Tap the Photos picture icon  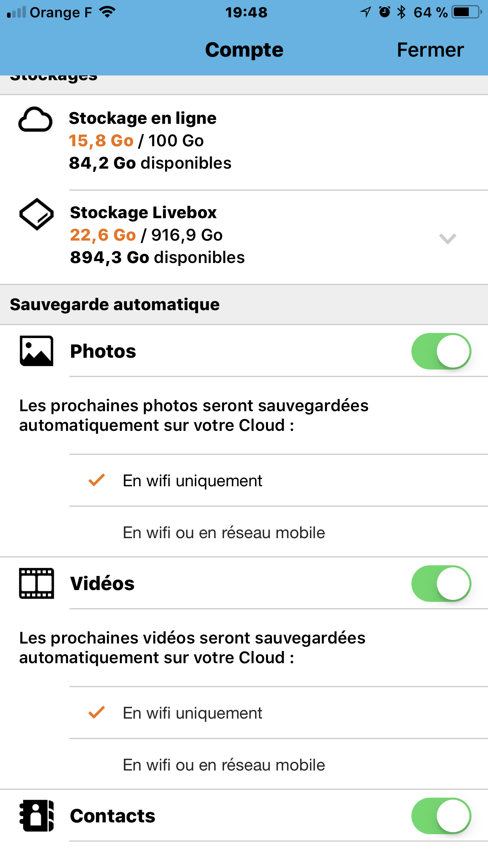point(37,351)
